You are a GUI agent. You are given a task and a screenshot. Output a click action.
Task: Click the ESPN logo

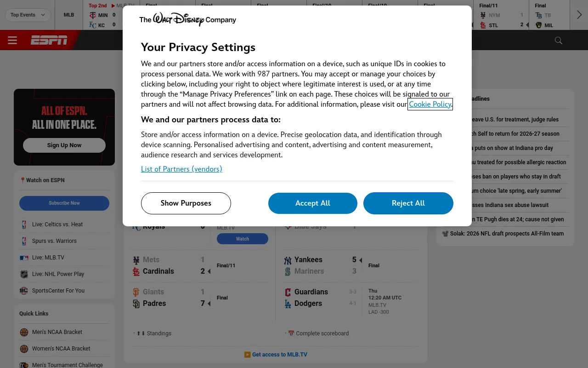pos(49,40)
